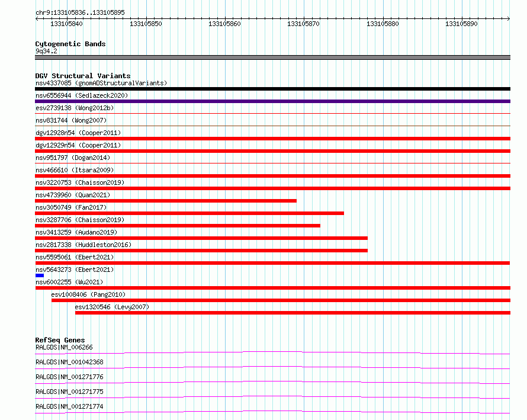Open variant nsv6002255 (Wu2021)

[x=69, y=282]
